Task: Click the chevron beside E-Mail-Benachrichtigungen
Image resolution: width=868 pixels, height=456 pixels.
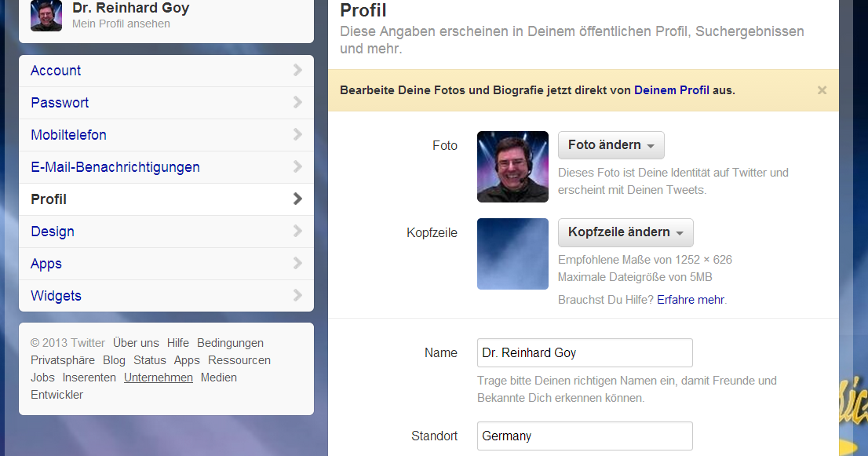Action: pyautogui.click(x=297, y=166)
